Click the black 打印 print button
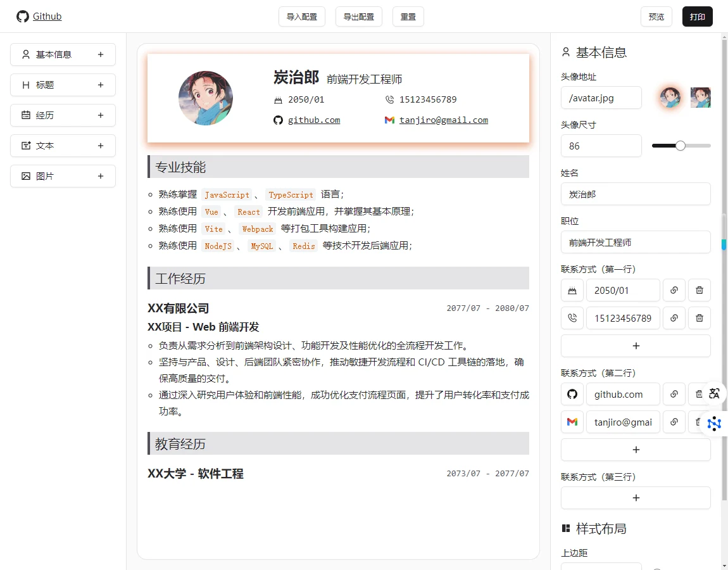 tap(698, 16)
